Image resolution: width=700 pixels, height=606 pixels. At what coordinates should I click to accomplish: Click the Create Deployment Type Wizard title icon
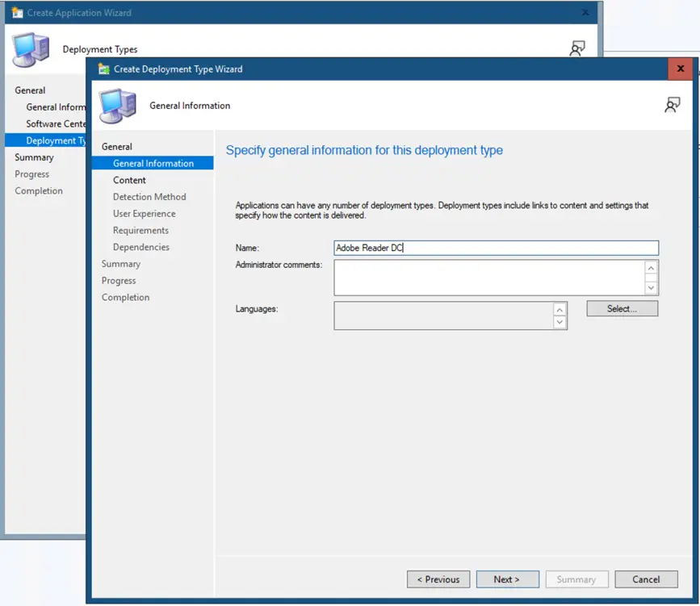[x=103, y=69]
